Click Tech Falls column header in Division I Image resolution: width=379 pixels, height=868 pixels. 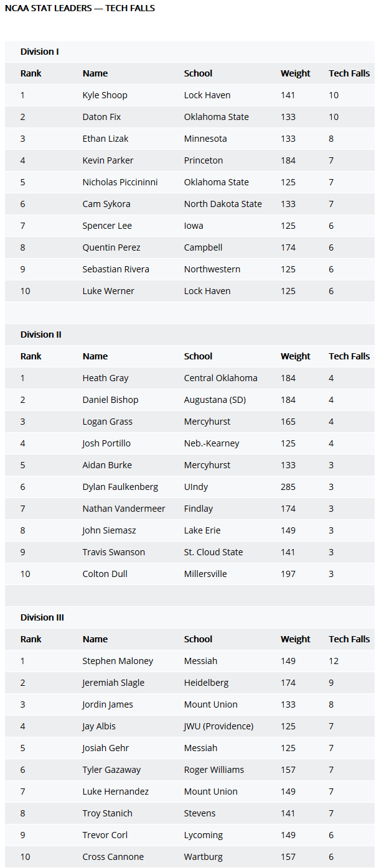[349, 73]
